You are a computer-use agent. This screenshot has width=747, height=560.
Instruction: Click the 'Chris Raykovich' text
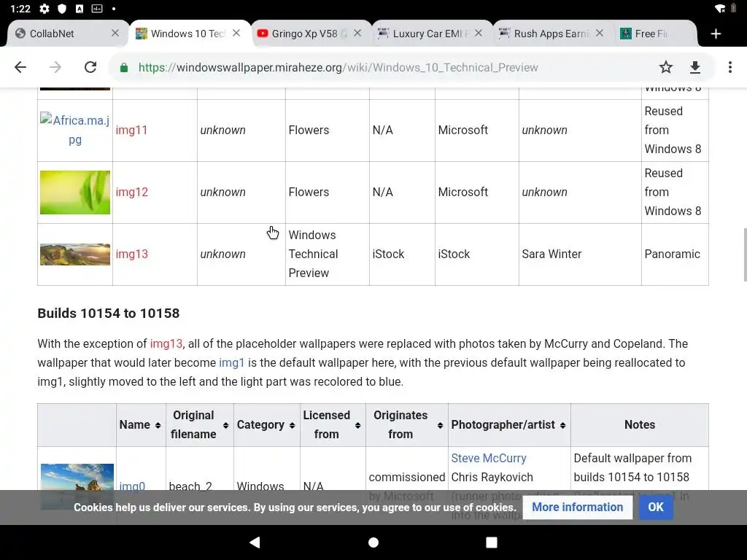point(492,477)
